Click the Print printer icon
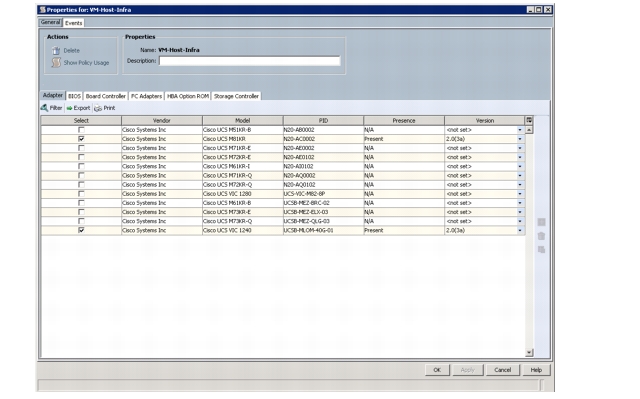 (x=98, y=108)
